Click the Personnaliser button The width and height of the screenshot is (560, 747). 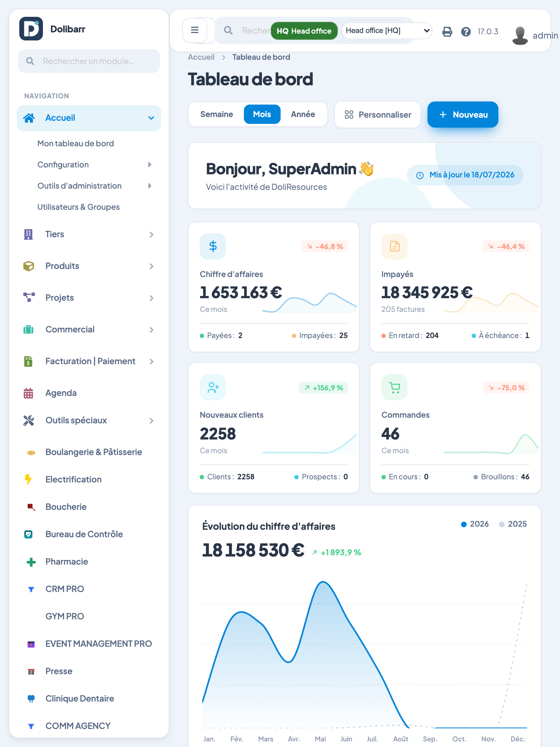(378, 115)
